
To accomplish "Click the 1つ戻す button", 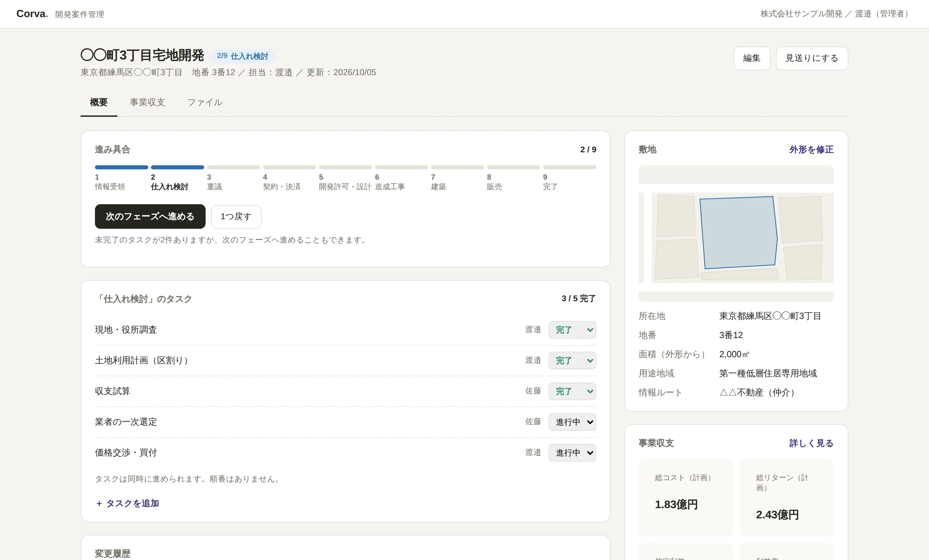I will [236, 217].
